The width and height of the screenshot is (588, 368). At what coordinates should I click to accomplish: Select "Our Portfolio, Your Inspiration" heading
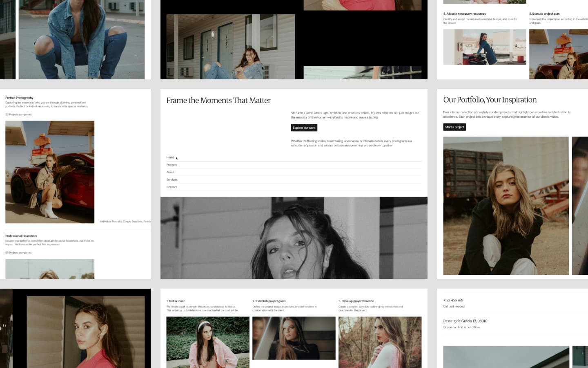490,100
